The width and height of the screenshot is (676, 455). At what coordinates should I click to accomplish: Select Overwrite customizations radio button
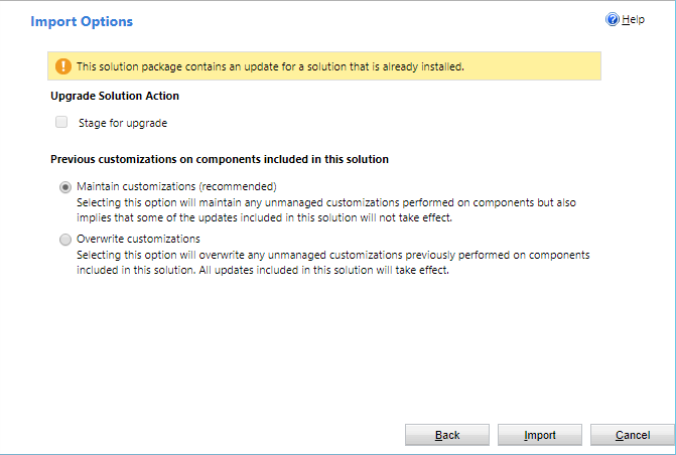(x=66, y=240)
